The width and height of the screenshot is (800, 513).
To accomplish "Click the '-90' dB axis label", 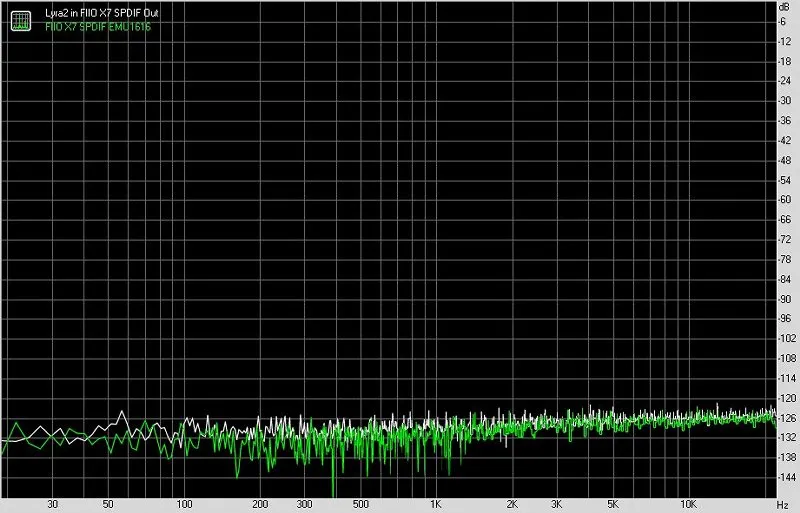I will click(x=785, y=299).
